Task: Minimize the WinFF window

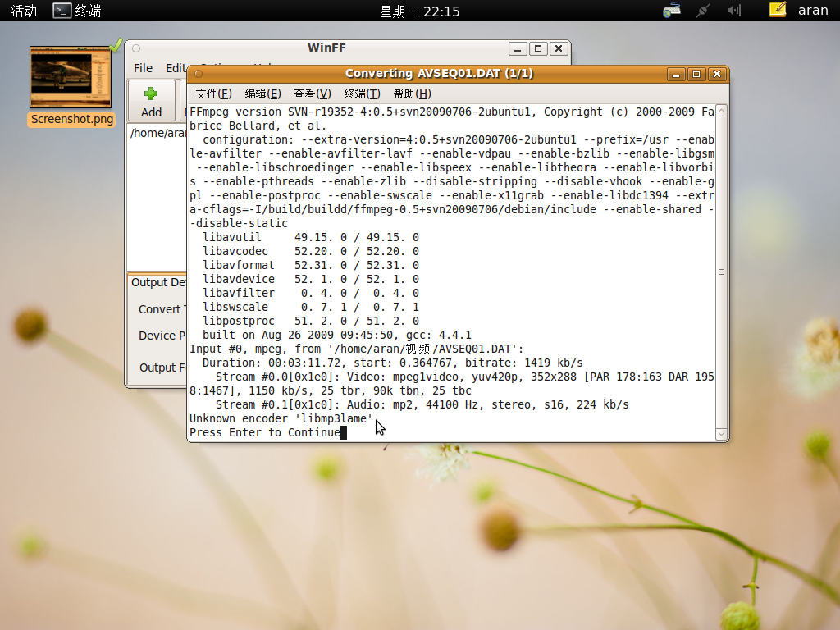Action: coord(518,48)
